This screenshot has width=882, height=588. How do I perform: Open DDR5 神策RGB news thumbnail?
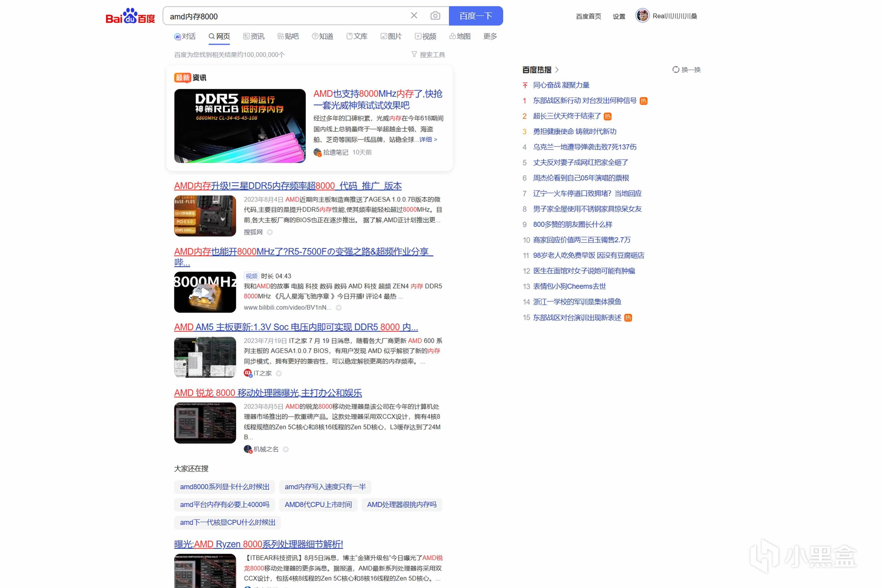(x=240, y=126)
